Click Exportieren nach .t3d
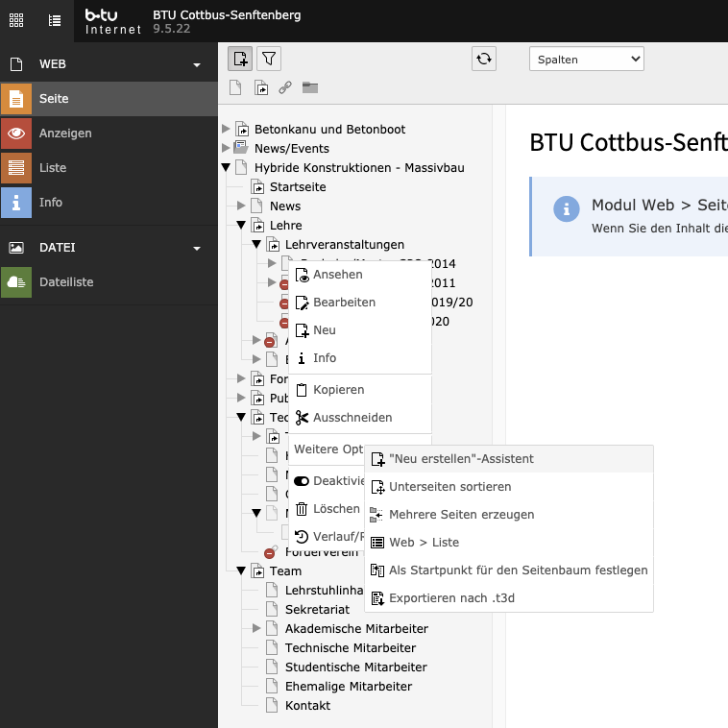The width and height of the screenshot is (728, 728). coord(451,598)
